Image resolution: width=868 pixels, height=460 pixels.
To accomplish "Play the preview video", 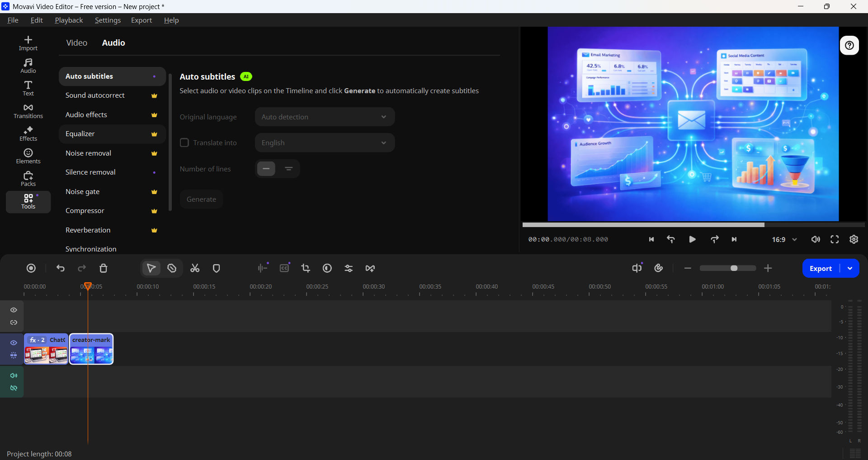I will pos(692,239).
